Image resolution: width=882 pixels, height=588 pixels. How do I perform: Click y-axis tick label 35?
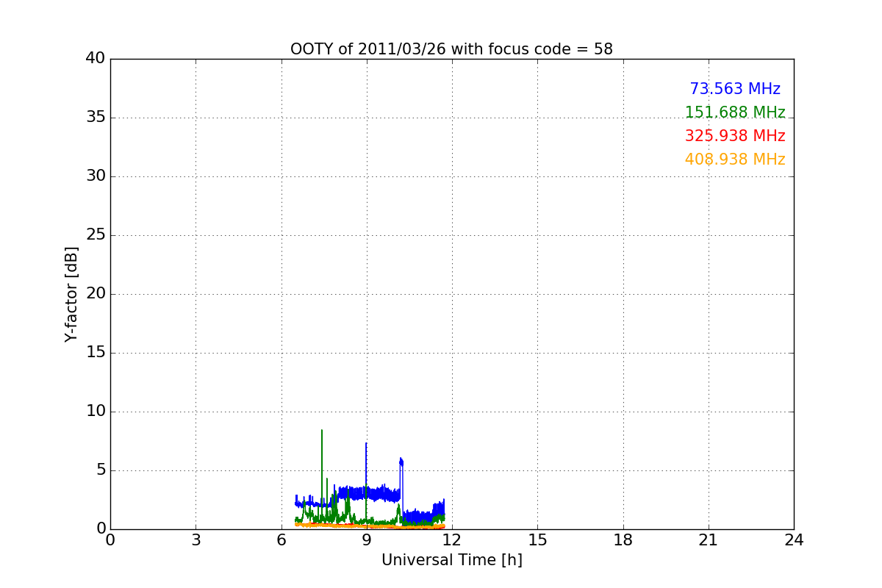tap(96, 118)
